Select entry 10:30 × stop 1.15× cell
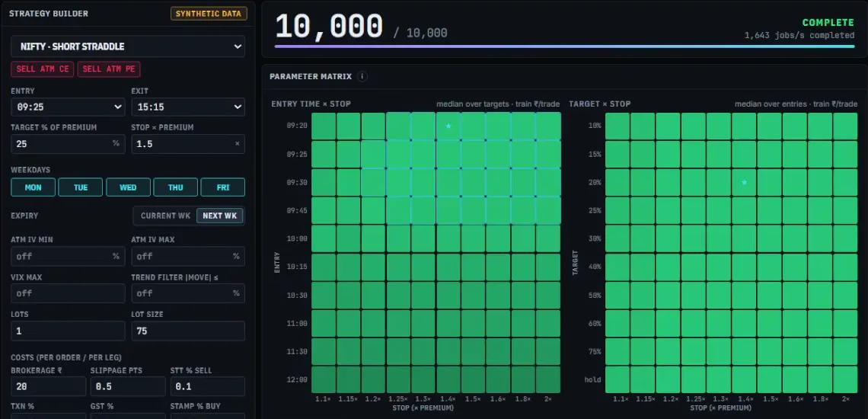The height and width of the screenshot is (419, 868). point(349,296)
